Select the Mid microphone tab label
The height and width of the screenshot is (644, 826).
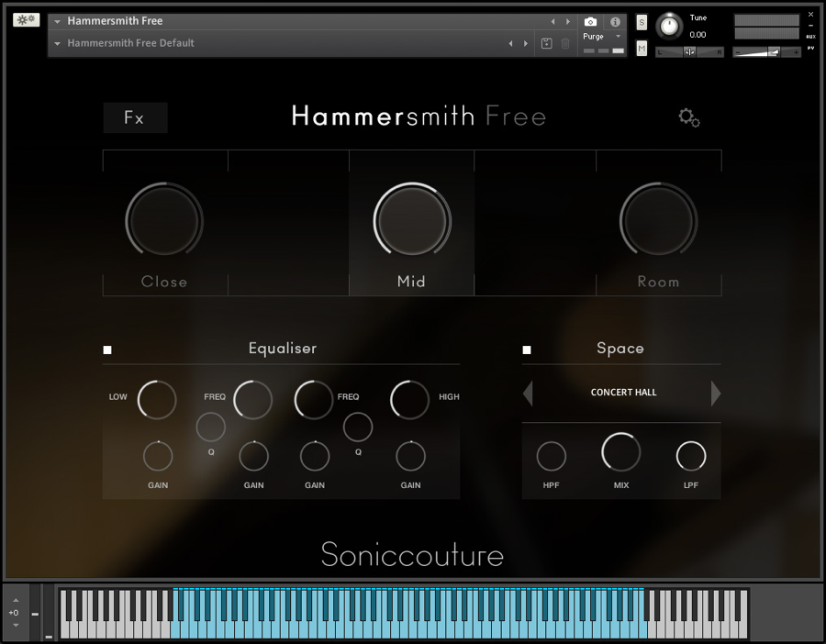click(x=411, y=282)
